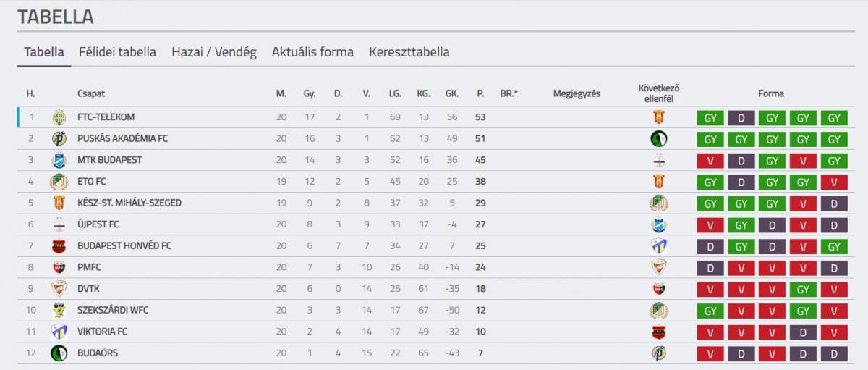Click next-opponent logo in Puskás Akadémia row
This screenshot has width=868, height=370.
click(658, 138)
